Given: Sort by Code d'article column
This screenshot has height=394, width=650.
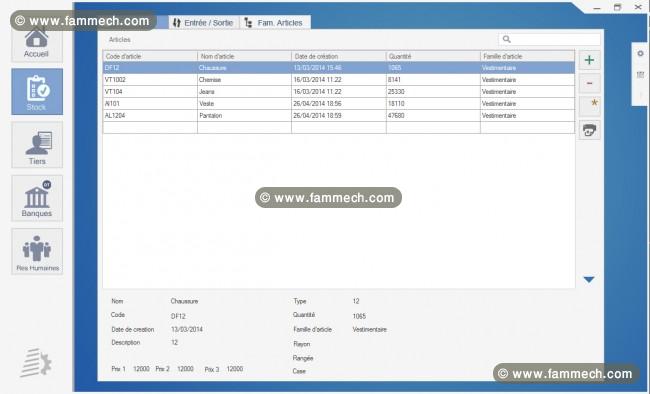Looking at the screenshot, I should click(x=150, y=56).
